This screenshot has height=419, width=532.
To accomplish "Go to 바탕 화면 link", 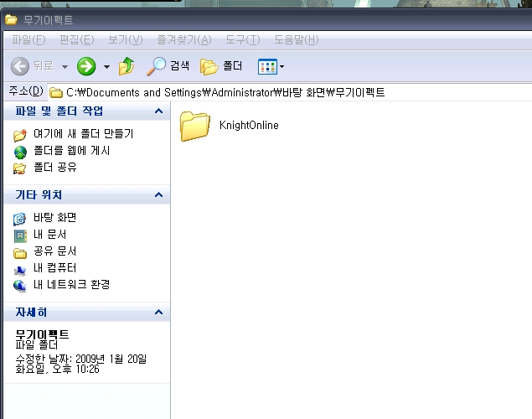I will click(54, 218).
